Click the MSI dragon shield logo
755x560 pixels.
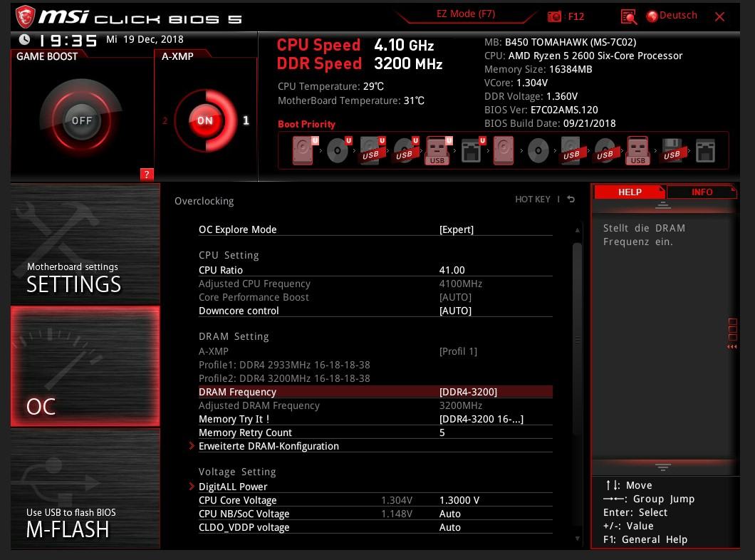[26, 16]
